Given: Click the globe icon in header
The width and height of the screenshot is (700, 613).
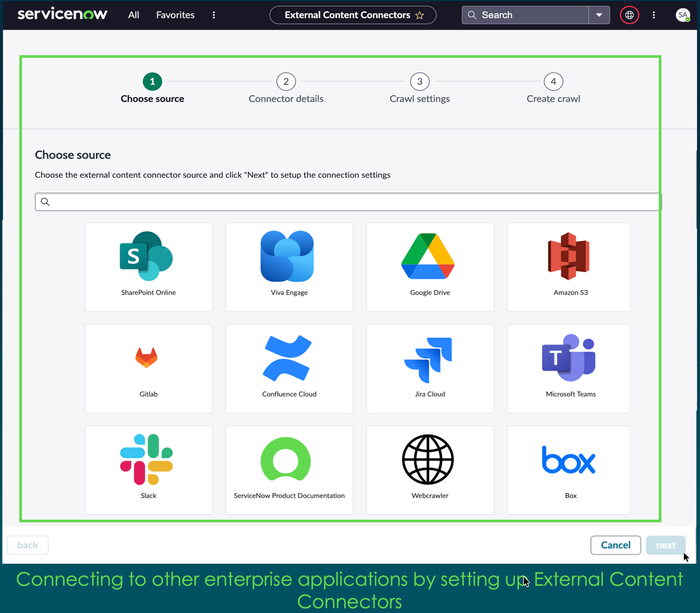Looking at the screenshot, I should click(629, 15).
